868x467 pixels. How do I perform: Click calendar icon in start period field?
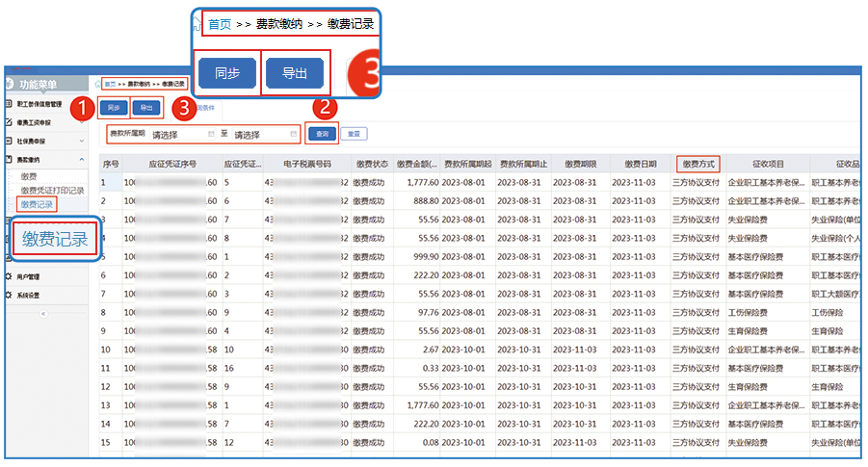coord(211,135)
